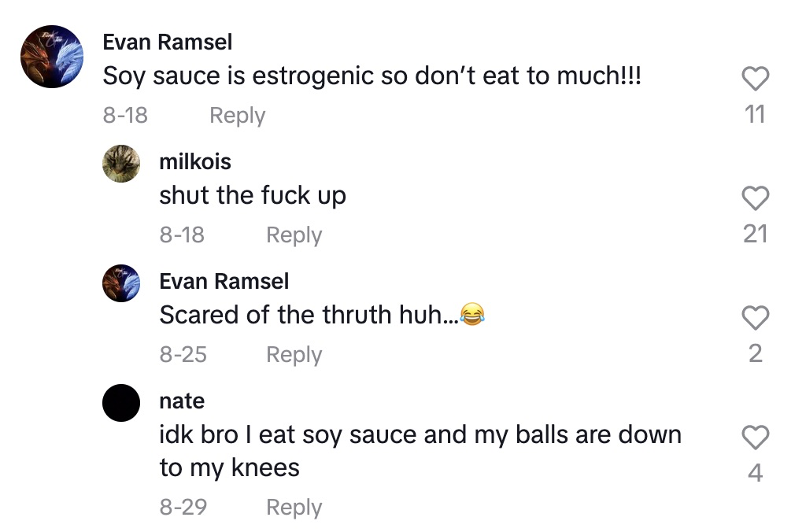Reply to nate's comment dated 8-29
This screenshot has height=532, width=806.
pos(294,507)
